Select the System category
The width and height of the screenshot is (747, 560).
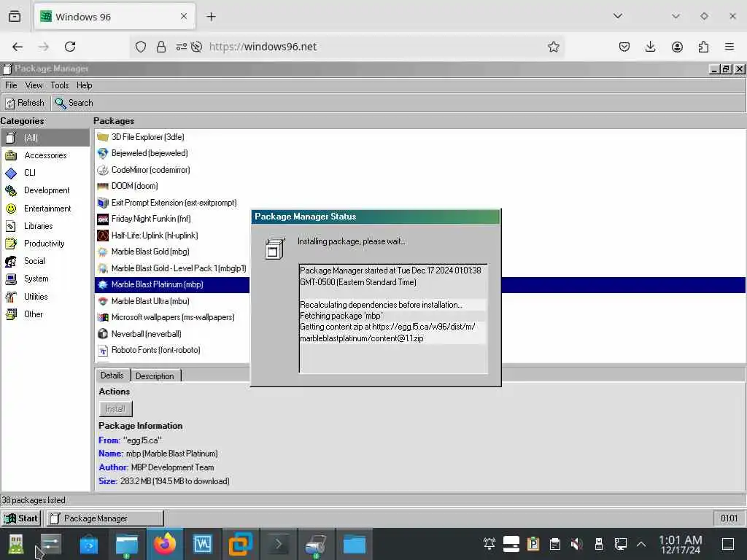[44, 279]
